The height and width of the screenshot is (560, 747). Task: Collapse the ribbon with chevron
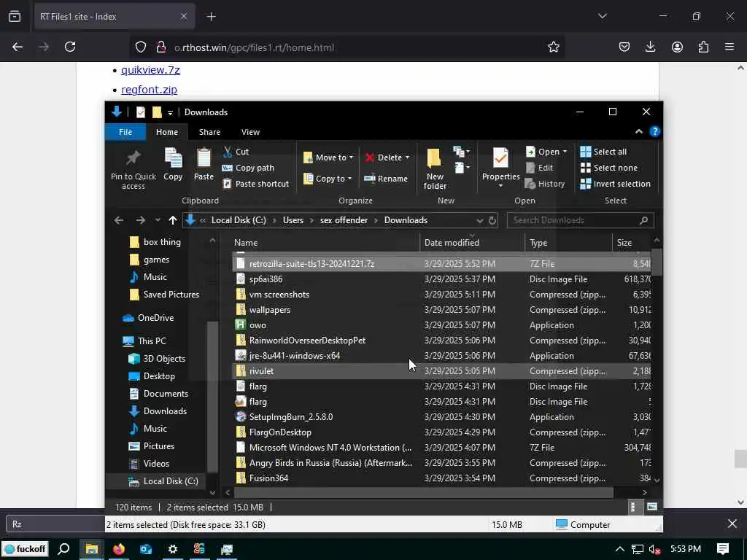[638, 131]
